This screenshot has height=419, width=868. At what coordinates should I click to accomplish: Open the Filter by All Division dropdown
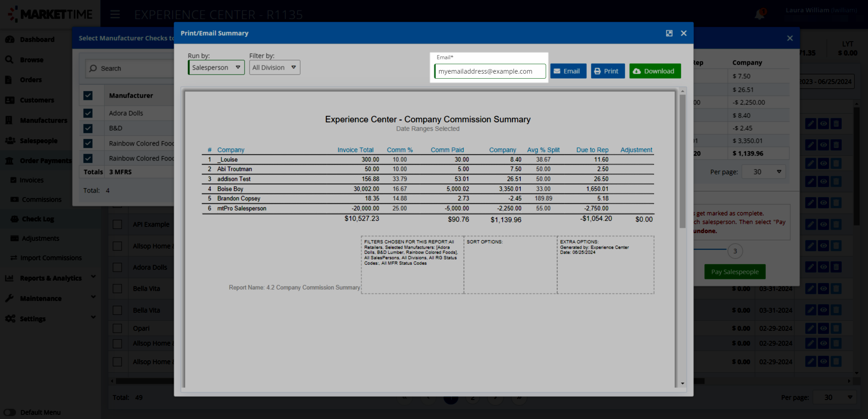click(x=274, y=67)
